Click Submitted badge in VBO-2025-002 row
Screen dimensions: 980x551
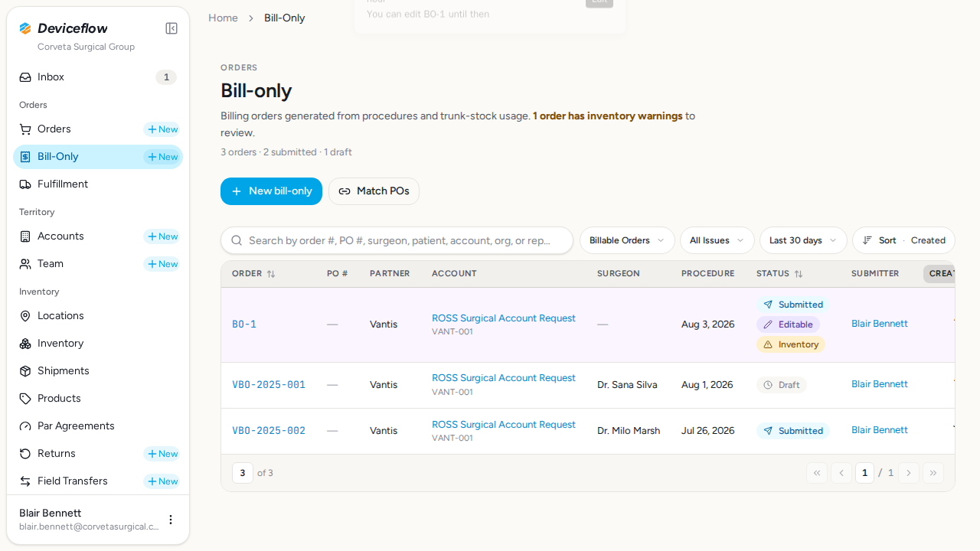click(792, 431)
